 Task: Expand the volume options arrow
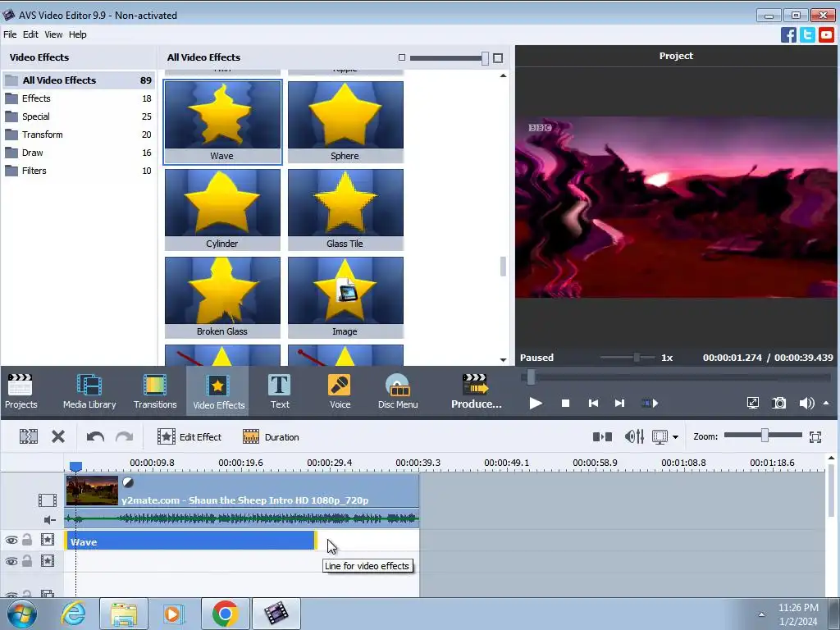pos(826,403)
